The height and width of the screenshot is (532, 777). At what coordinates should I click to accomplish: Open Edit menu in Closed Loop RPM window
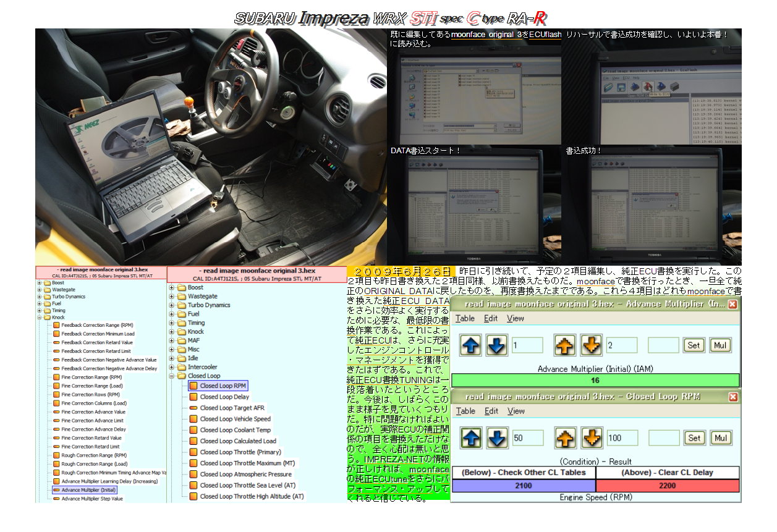coord(491,411)
